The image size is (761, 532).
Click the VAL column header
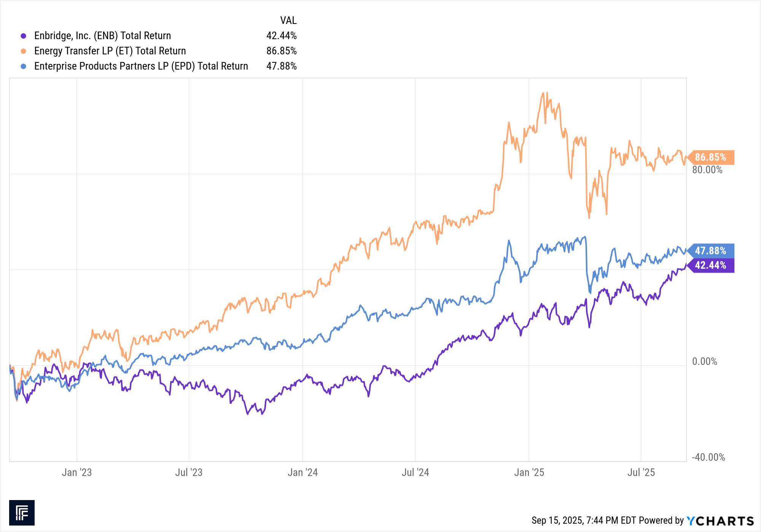coord(288,20)
